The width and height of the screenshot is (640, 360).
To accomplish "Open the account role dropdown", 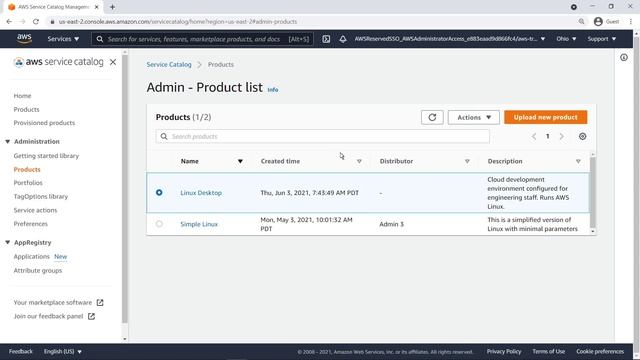I will (x=450, y=39).
